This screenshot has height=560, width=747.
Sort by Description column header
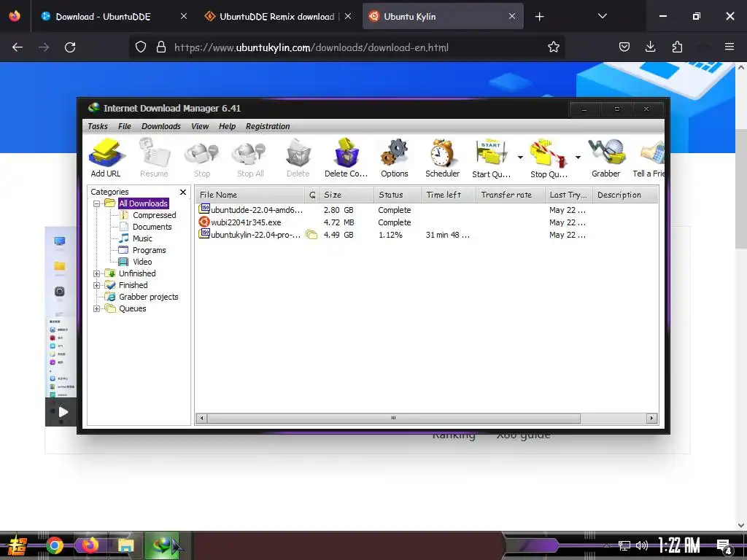tap(625, 195)
